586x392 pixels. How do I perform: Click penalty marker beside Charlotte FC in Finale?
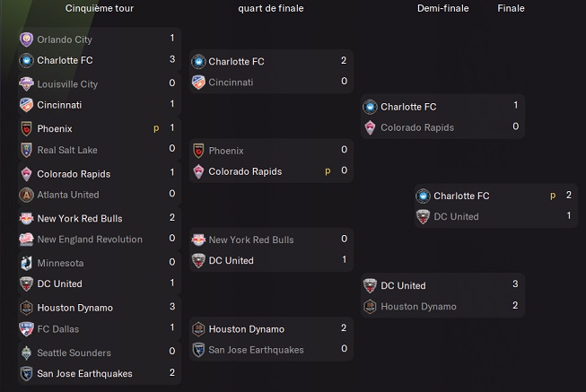554,196
